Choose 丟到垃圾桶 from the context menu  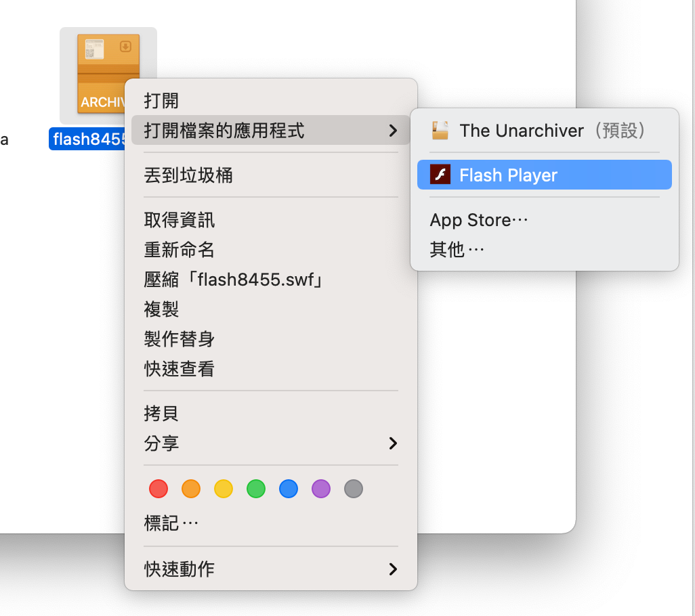click(x=271, y=175)
